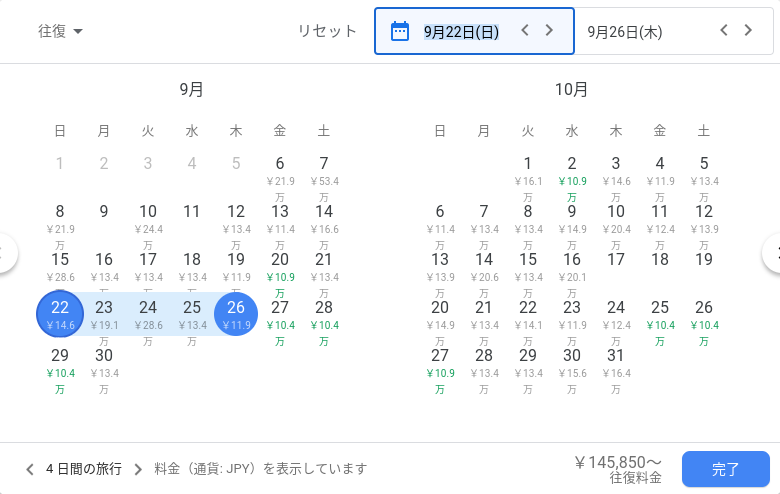This screenshot has height=494, width=780.
Task: Choose September 30 in the calendar
Action: click(104, 362)
